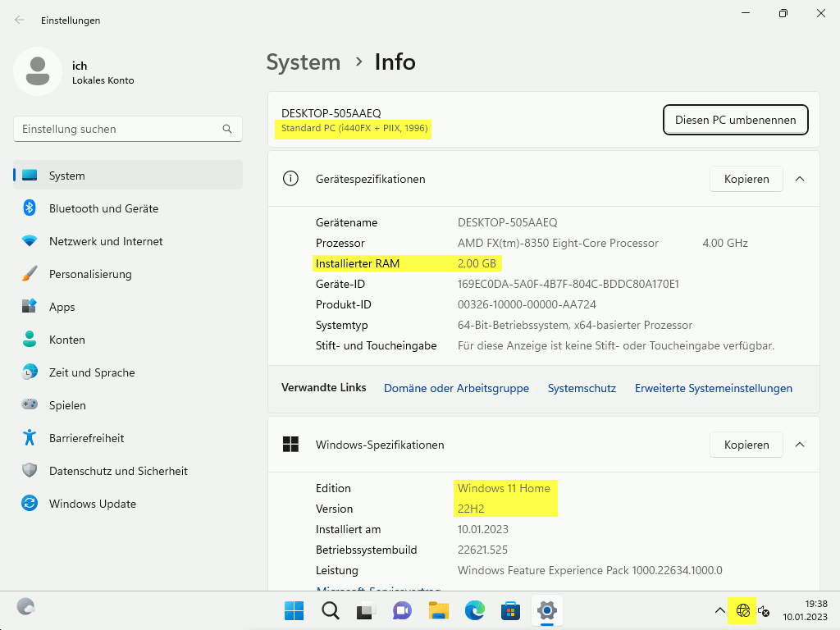Viewport: 840px width, 630px height.
Task: Click the globe clock icon for Zeit und Sprache
Action: tap(30, 372)
